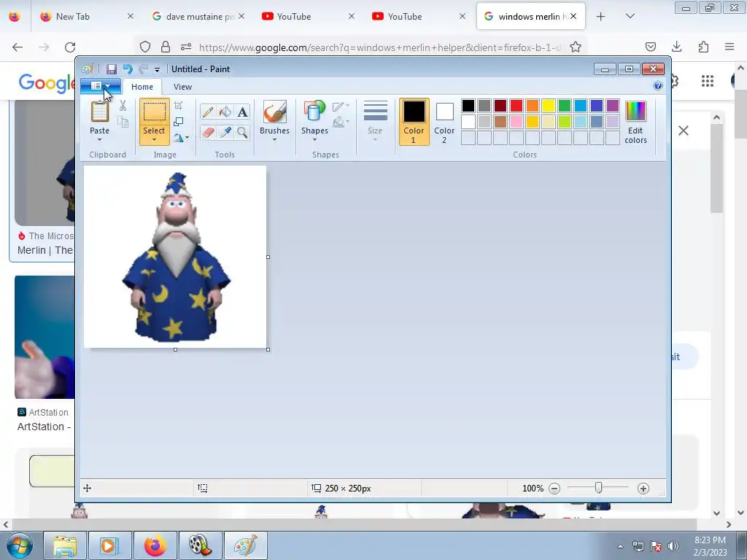Switch to the first YouTube tab

click(x=309, y=16)
